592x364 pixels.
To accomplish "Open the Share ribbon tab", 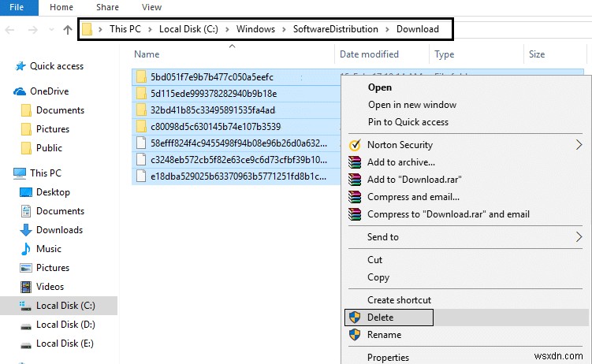I will (107, 8).
